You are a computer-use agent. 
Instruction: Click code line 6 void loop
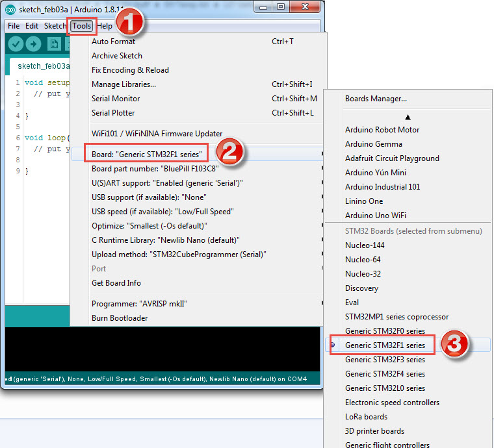[47, 138]
